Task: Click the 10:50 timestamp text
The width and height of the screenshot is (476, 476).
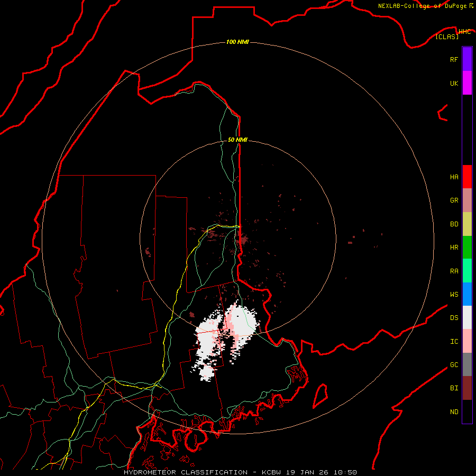Action: pos(345,472)
